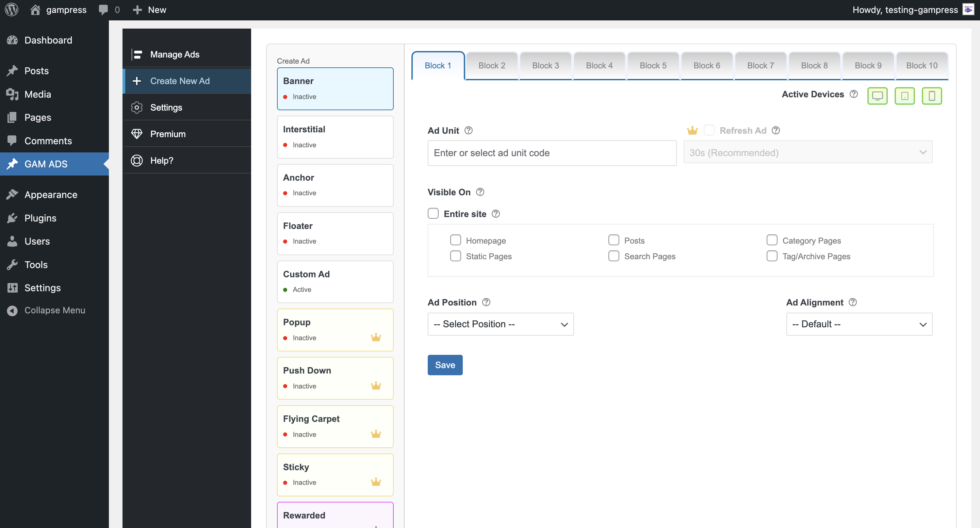Open the Ad Alignment Default dropdown

click(859, 324)
